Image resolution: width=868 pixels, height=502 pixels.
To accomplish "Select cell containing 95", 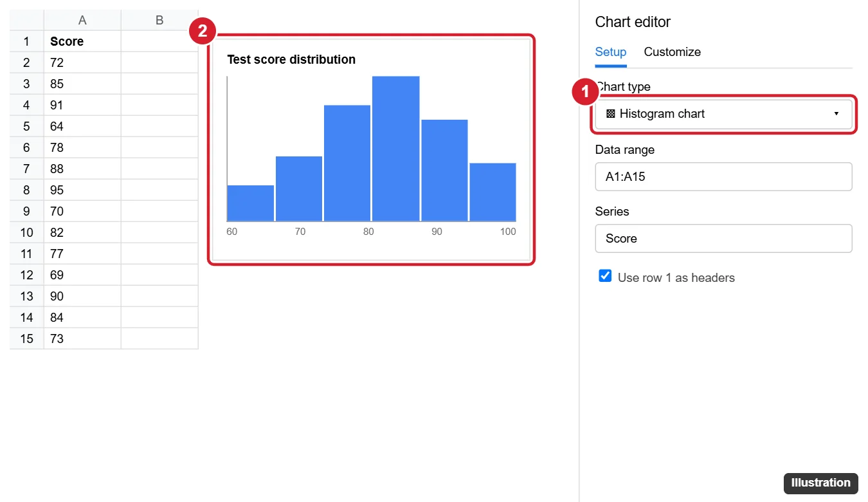I will coord(82,190).
